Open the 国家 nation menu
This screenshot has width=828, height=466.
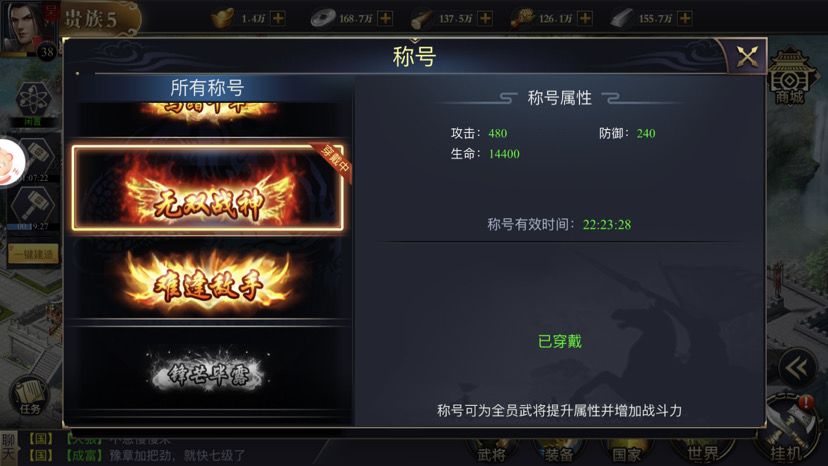(x=626, y=453)
